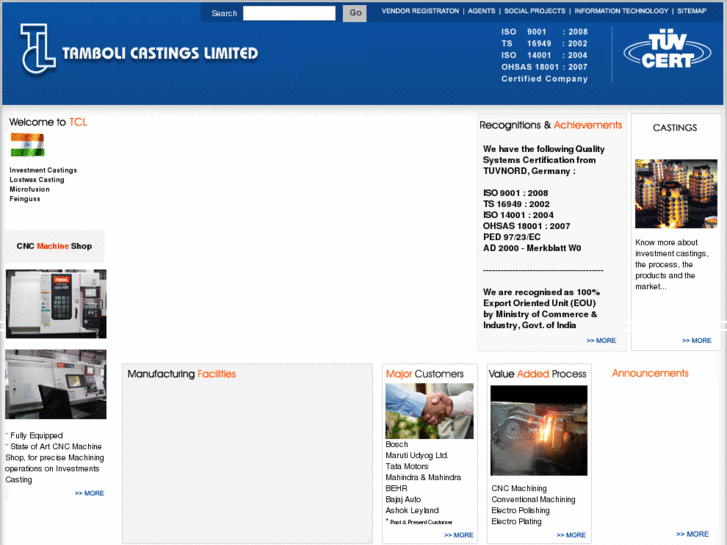727x545 pixels.
Task: Click PED 97/23/EC certification line
Action: tap(512, 237)
